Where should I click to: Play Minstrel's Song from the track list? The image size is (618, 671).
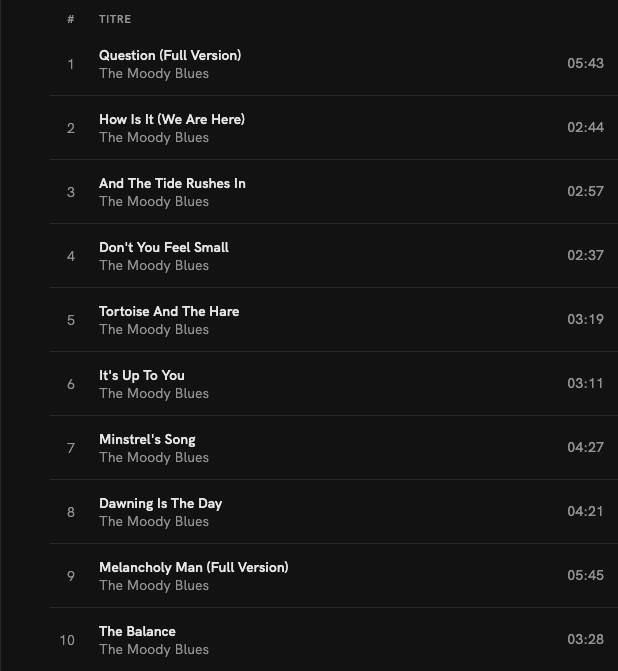point(147,439)
